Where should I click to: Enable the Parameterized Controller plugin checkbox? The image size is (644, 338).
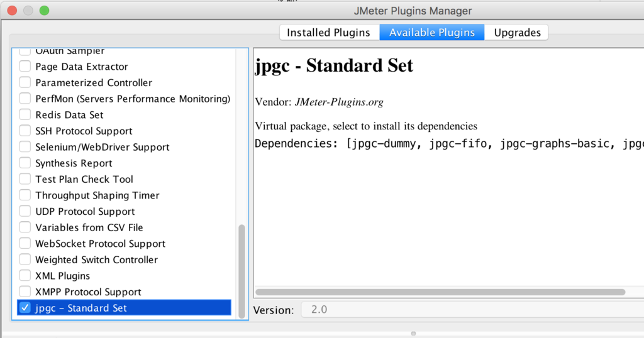(x=25, y=82)
